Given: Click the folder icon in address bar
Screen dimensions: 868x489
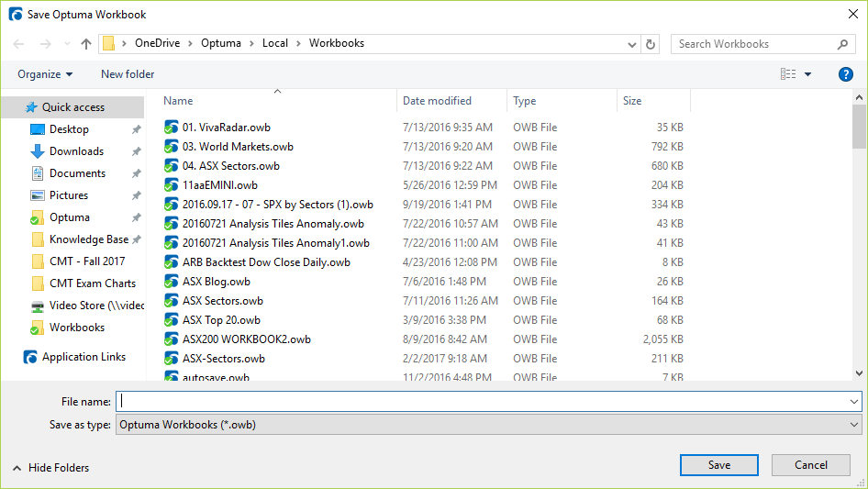Looking at the screenshot, I should (x=109, y=44).
